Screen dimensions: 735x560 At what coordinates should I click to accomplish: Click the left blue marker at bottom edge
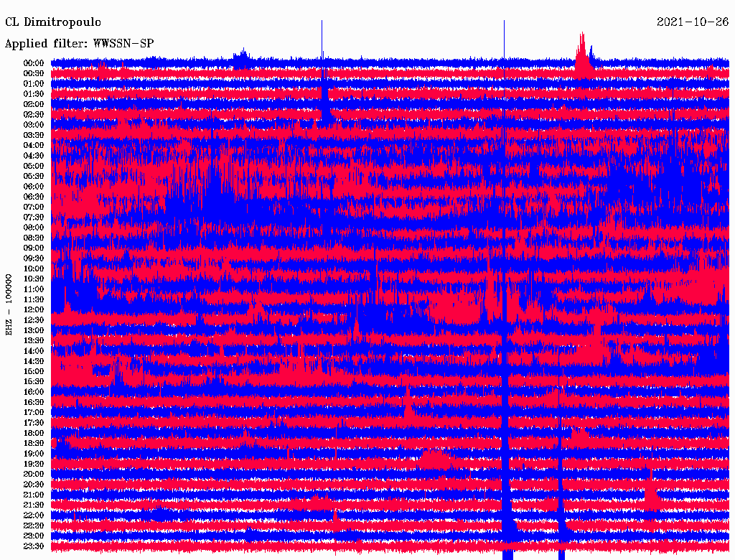coord(507,556)
